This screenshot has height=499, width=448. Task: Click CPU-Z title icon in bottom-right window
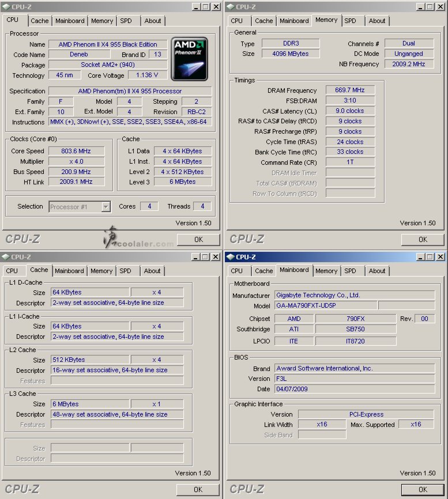(231, 257)
